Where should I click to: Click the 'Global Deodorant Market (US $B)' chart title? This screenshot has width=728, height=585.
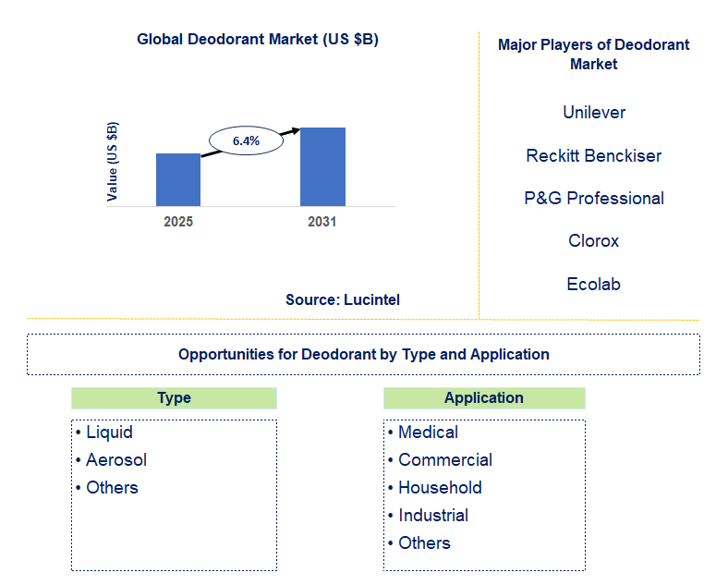coord(258,39)
